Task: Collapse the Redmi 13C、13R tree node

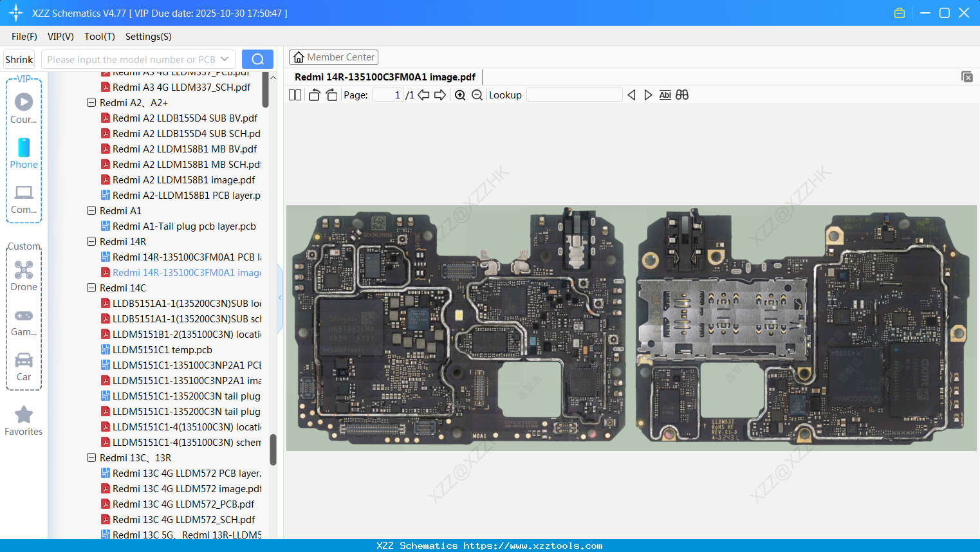Action: [91, 457]
